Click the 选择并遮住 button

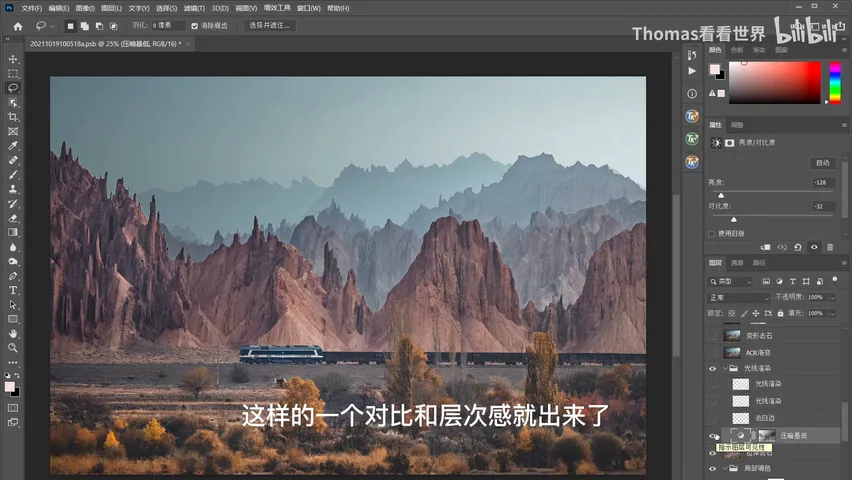click(x=270, y=26)
